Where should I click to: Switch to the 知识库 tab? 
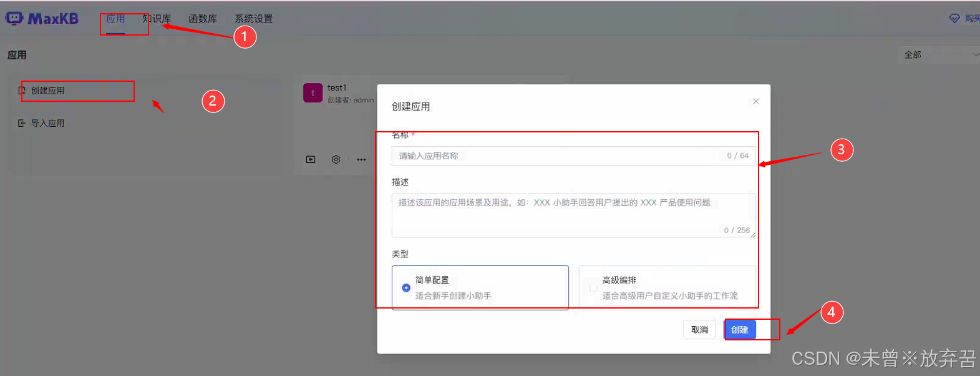click(x=157, y=19)
